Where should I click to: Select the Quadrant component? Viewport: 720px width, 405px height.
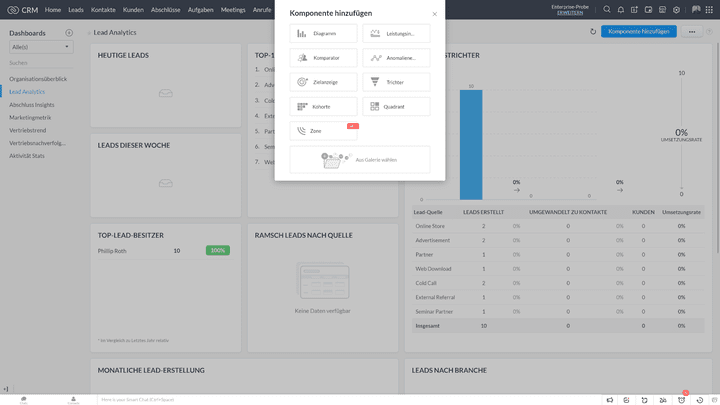pyautogui.click(x=396, y=106)
